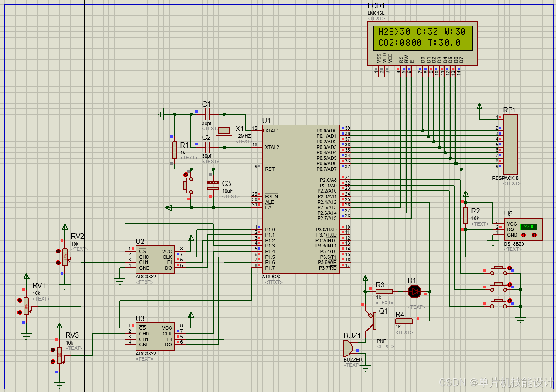Click the AT89C52 part name text
Screen dimensions: 556x392
[272, 277]
